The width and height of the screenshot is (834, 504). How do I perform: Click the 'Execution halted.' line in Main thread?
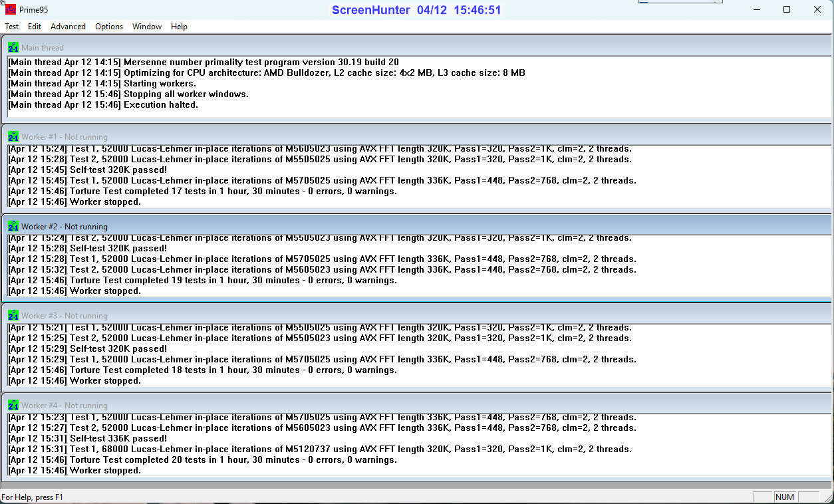point(103,105)
